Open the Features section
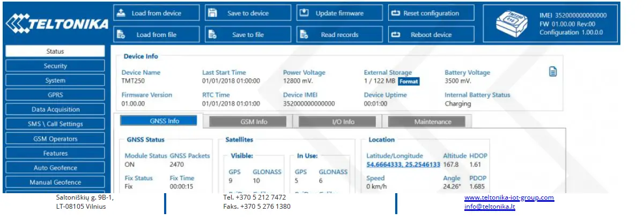Screen dimensions: 644x220 (55, 153)
